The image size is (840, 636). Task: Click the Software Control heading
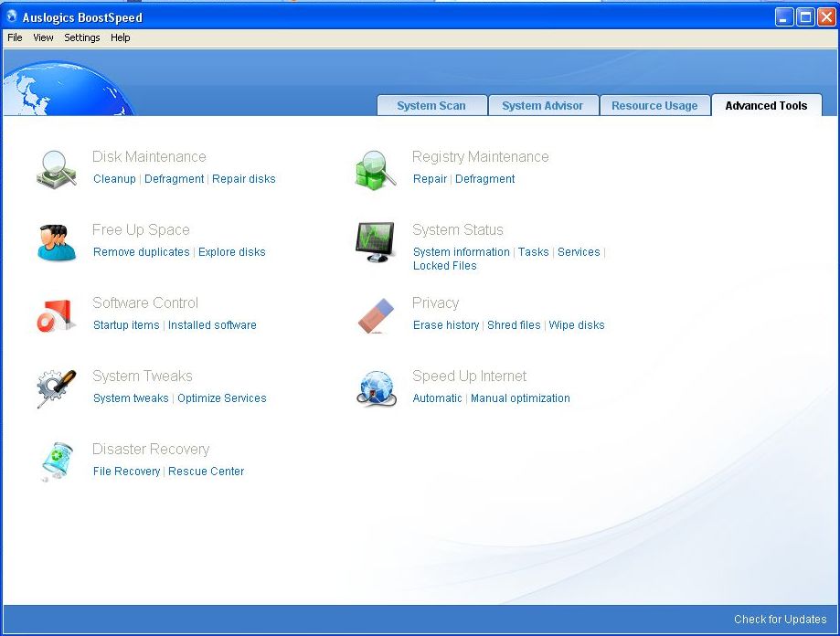click(x=145, y=303)
